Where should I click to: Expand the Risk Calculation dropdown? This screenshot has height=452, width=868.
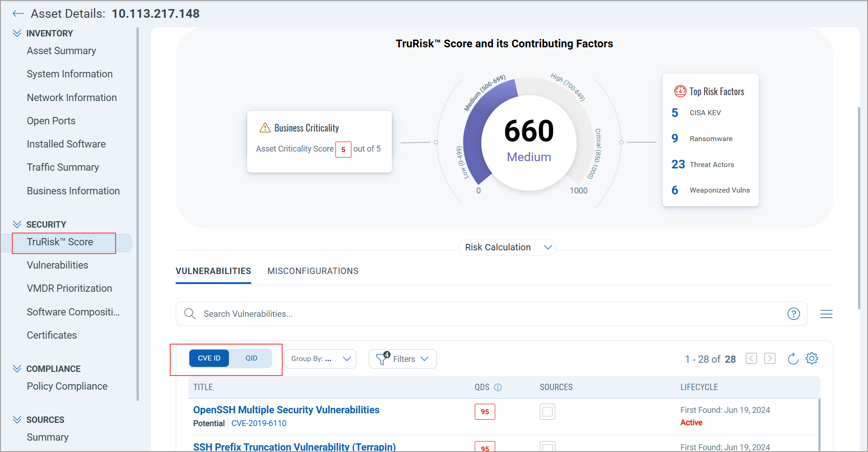click(507, 247)
